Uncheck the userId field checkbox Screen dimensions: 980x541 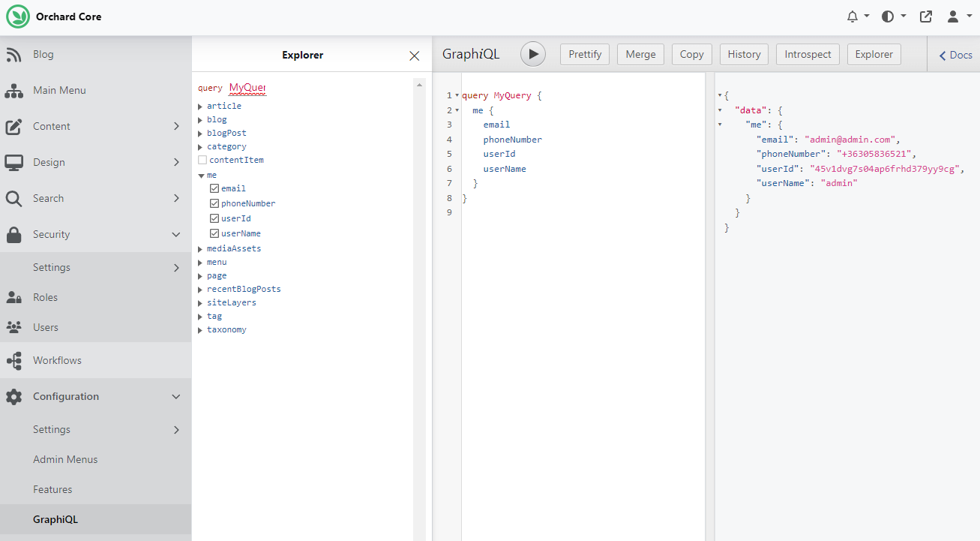[x=214, y=218]
